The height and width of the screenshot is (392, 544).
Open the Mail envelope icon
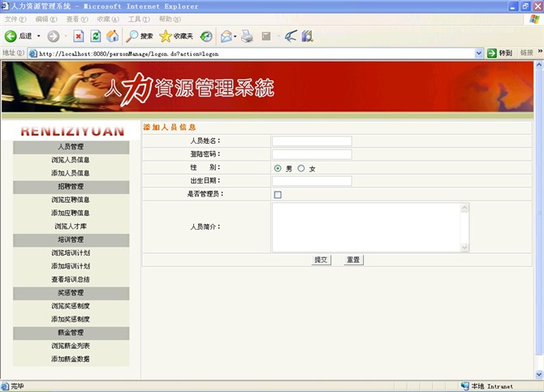[227, 36]
